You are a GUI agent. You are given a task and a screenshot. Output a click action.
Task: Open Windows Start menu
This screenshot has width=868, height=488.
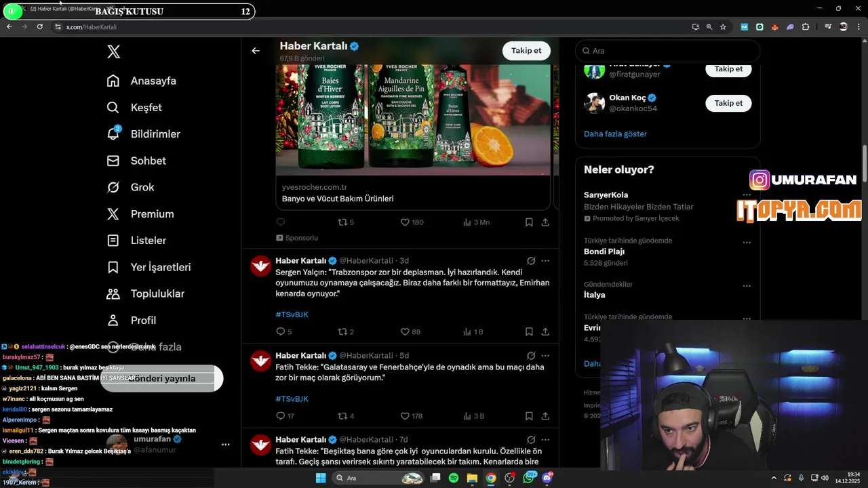click(321, 478)
